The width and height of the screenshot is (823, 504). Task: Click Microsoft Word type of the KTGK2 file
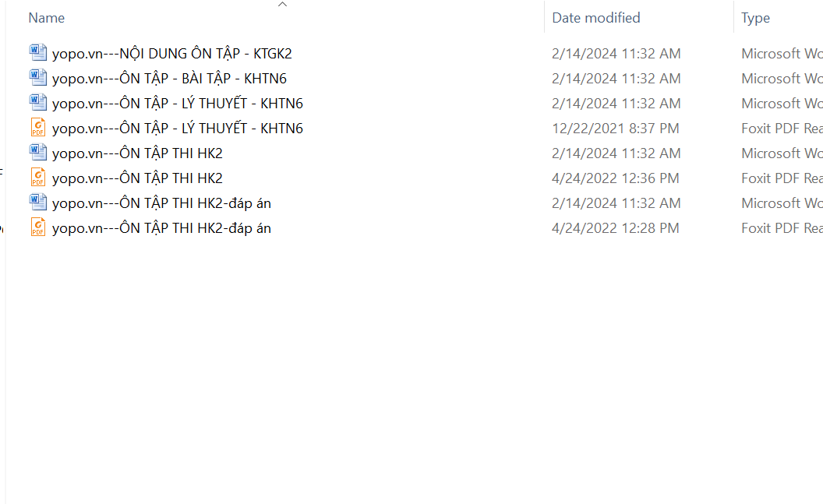[x=782, y=54]
